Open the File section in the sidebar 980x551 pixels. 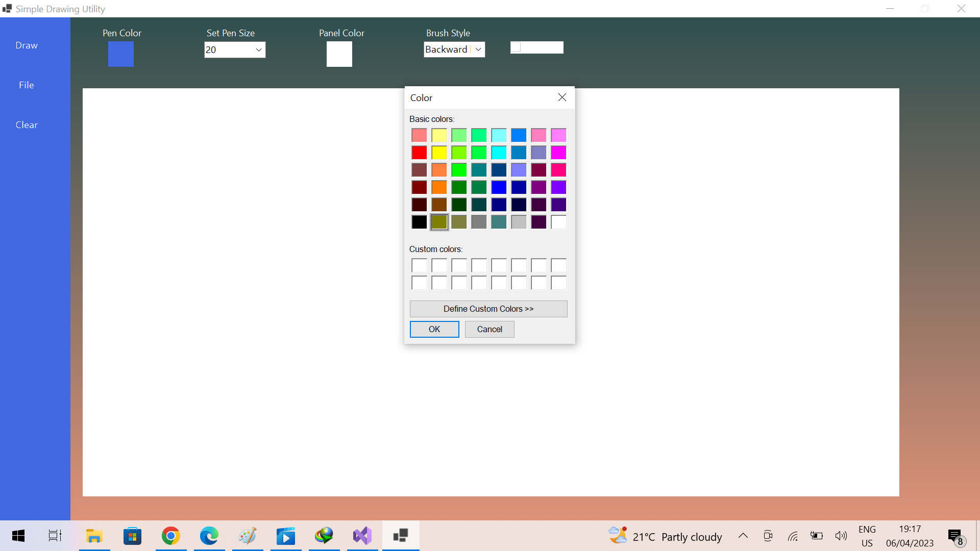[x=26, y=85]
